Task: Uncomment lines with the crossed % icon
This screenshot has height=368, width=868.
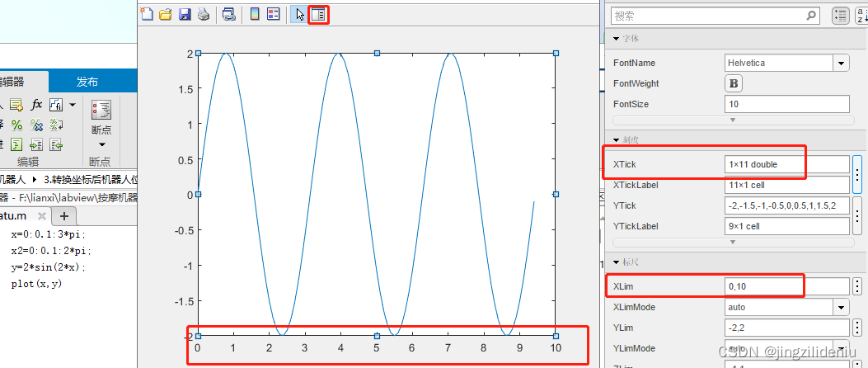Action: 36,125
